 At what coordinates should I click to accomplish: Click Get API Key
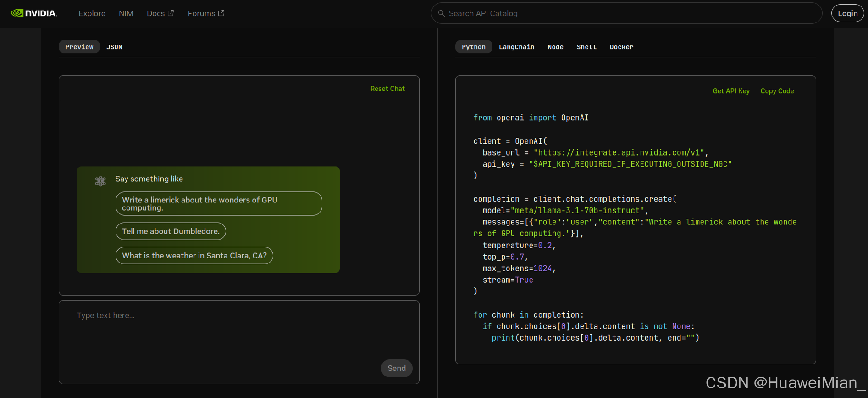731,91
